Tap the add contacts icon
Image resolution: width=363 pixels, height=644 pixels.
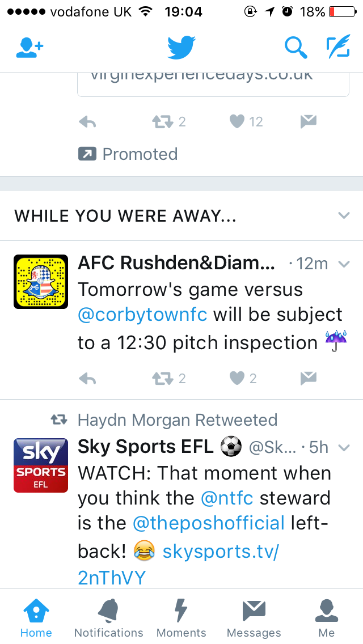(x=30, y=48)
